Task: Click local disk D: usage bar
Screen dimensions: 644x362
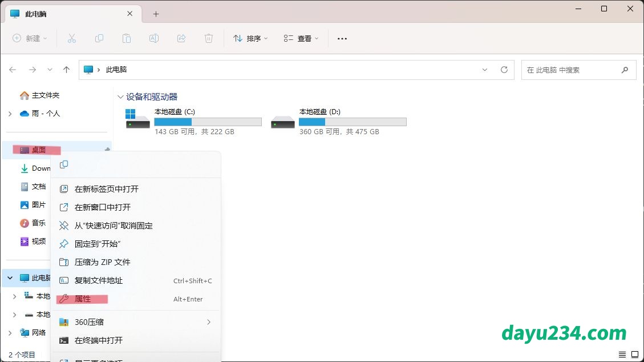Action: pyautogui.click(x=352, y=122)
